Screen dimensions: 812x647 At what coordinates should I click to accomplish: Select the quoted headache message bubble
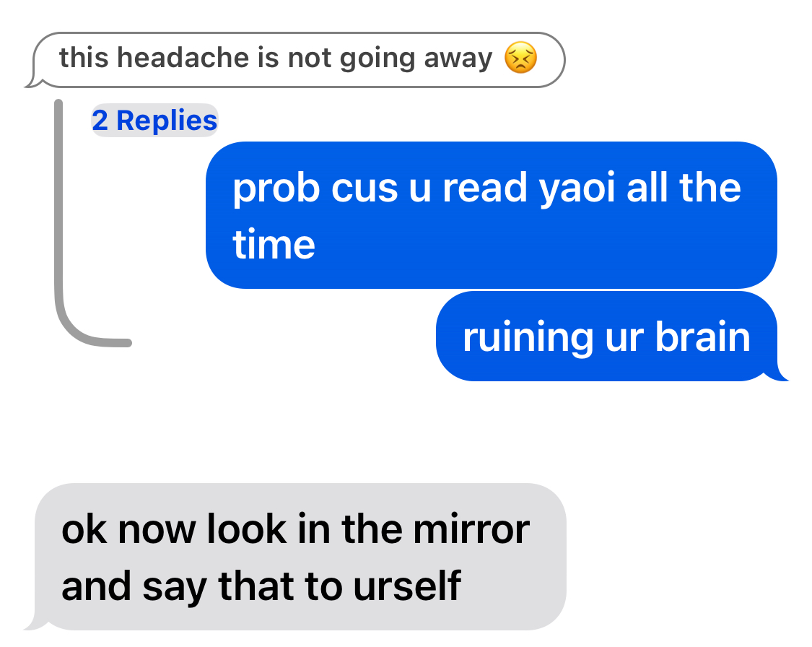pos(295,59)
